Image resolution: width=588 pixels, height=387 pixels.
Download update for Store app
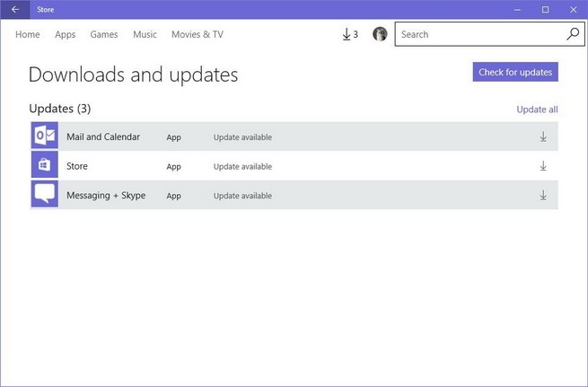coord(543,166)
